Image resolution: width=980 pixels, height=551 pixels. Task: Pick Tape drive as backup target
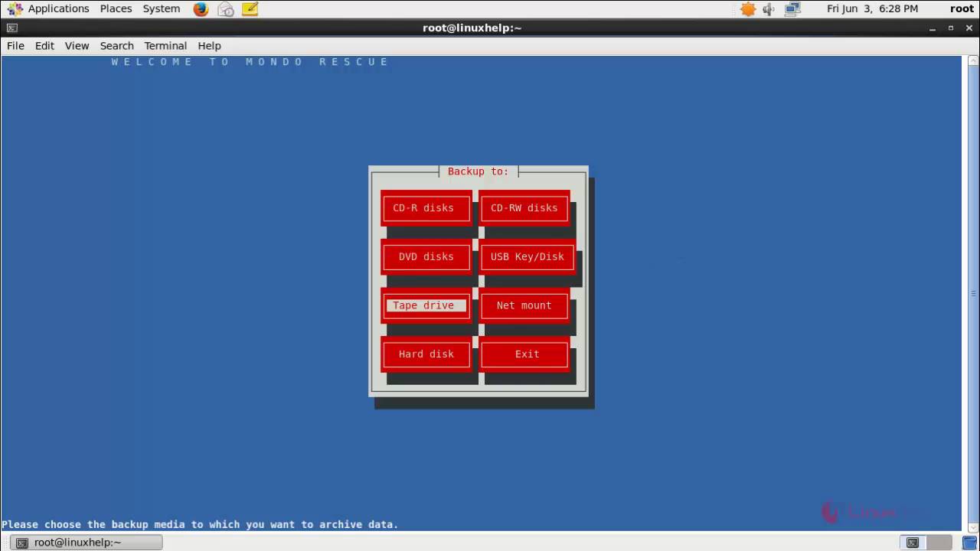pyautogui.click(x=426, y=305)
